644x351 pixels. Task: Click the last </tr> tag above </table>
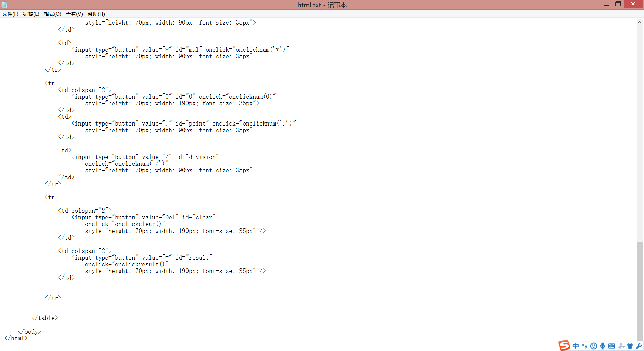click(x=53, y=298)
